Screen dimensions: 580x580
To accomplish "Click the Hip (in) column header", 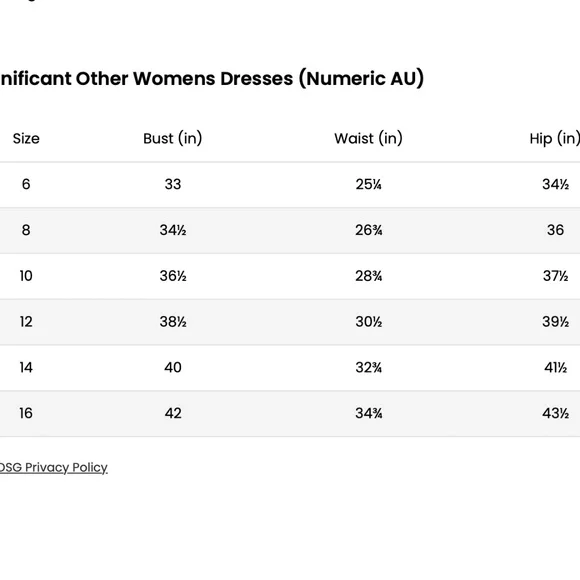I will (554, 139).
